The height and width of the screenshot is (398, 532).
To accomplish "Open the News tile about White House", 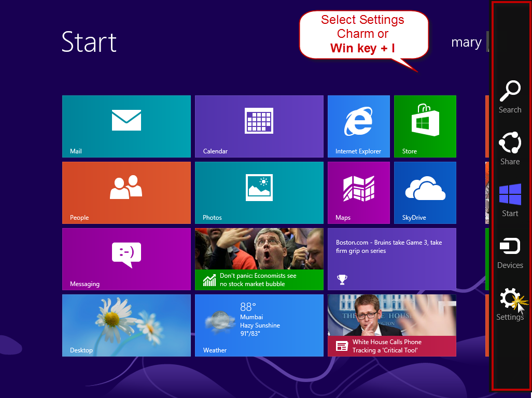I will click(x=392, y=325).
